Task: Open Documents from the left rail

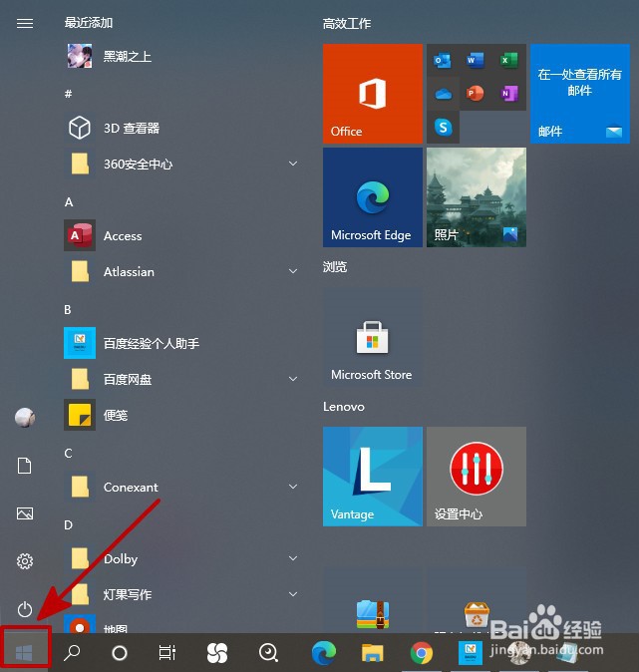Action: [25, 466]
